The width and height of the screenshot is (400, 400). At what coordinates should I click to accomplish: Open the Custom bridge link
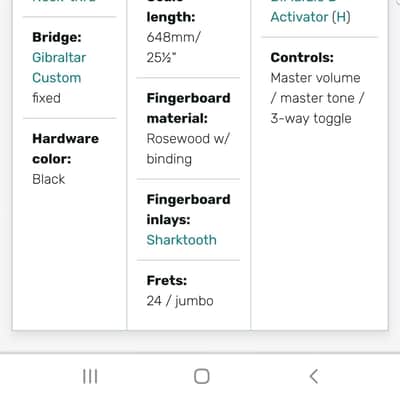coord(56,78)
